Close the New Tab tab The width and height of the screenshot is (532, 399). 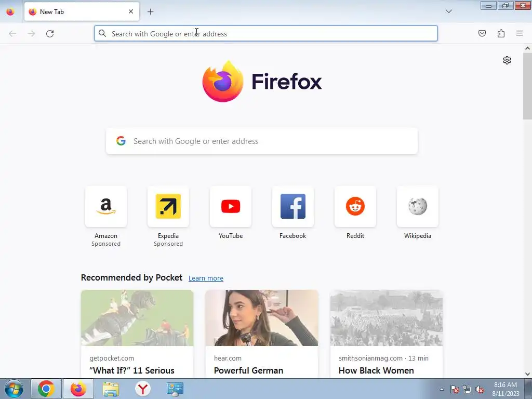point(131,11)
